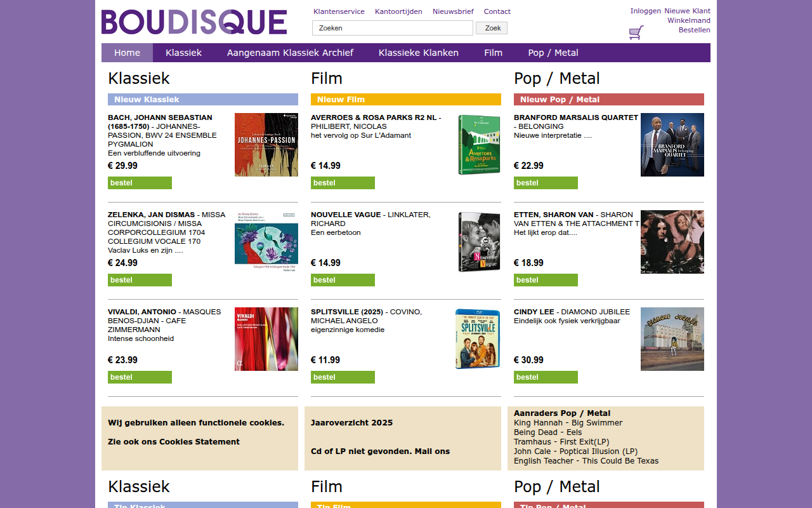
Task: Open the Film navigation tab
Action: (x=494, y=53)
